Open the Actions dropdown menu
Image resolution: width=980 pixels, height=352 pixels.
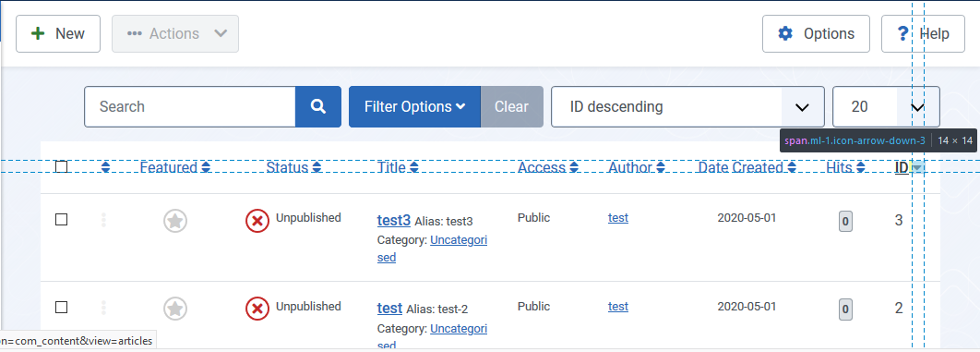tap(175, 34)
